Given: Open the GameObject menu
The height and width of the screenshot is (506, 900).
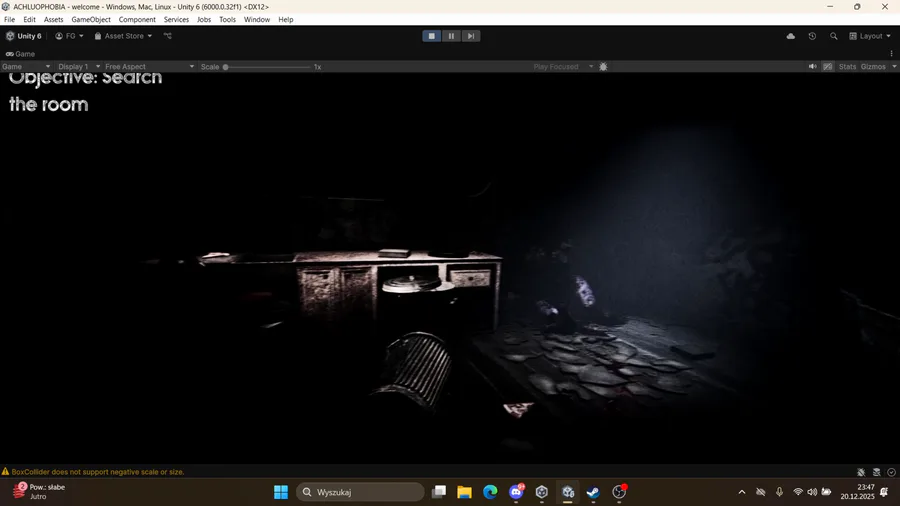Looking at the screenshot, I should click(x=91, y=20).
